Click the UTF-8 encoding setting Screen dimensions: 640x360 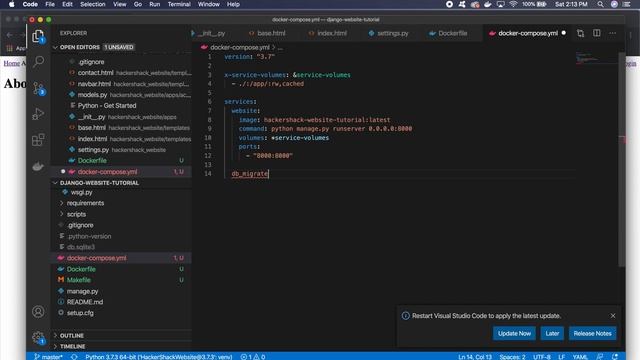click(542, 357)
